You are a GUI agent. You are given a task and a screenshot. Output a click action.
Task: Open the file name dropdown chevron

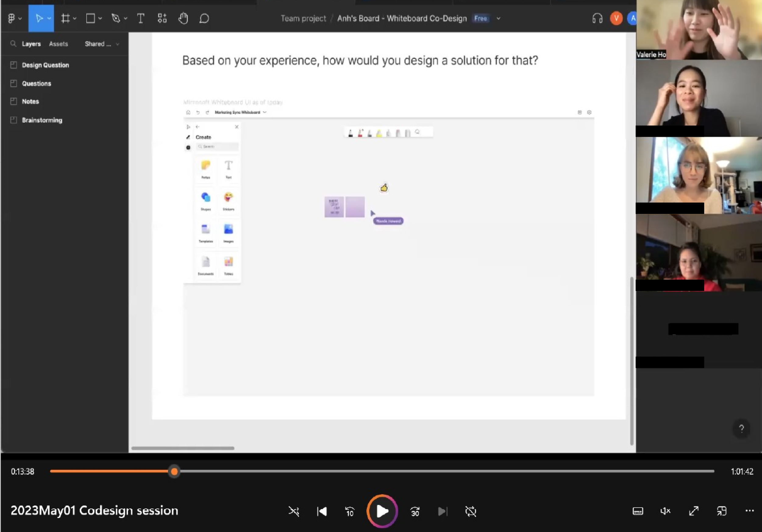[498, 19]
